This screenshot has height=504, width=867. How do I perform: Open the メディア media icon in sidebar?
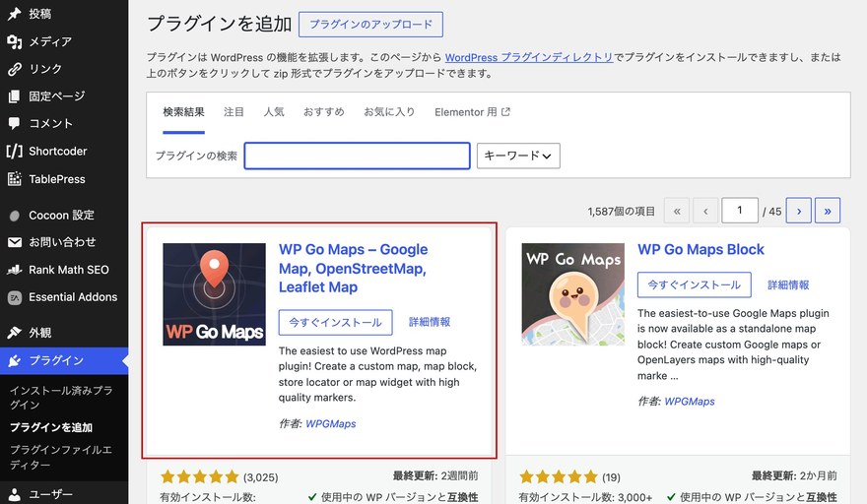(x=15, y=41)
